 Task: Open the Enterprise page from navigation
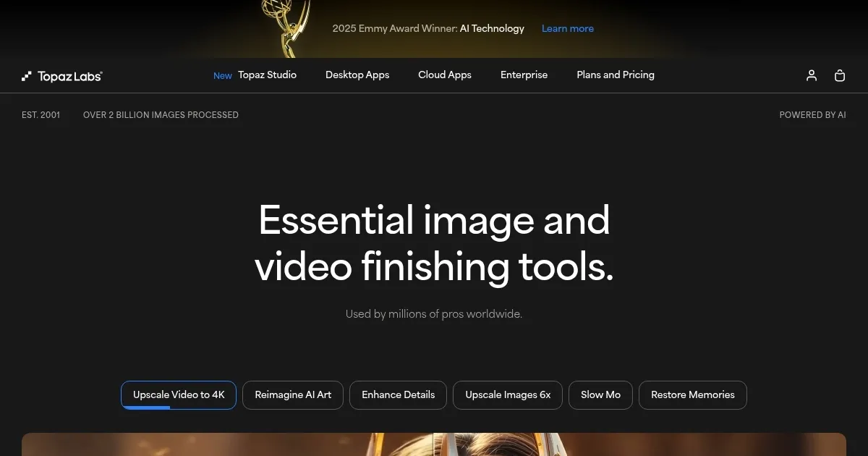click(524, 75)
